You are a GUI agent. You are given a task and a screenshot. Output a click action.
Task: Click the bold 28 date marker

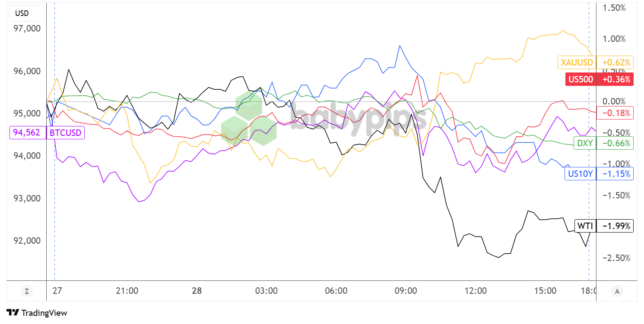click(x=197, y=291)
